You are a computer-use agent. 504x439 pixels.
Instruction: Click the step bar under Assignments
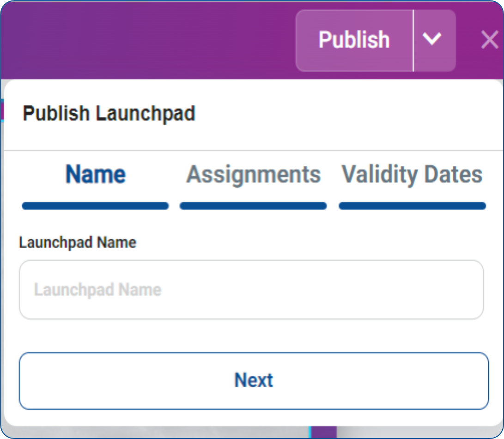[x=253, y=206]
